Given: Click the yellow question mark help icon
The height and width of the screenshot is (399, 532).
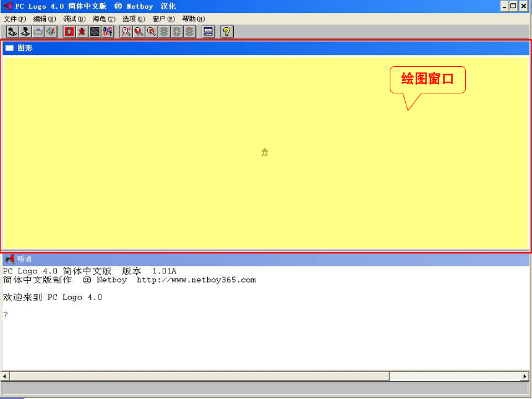Looking at the screenshot, I should (226, 32).
